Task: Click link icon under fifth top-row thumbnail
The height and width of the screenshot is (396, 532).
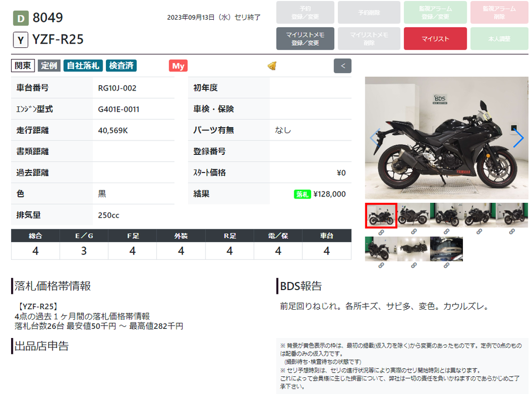Action: point(512,232)
